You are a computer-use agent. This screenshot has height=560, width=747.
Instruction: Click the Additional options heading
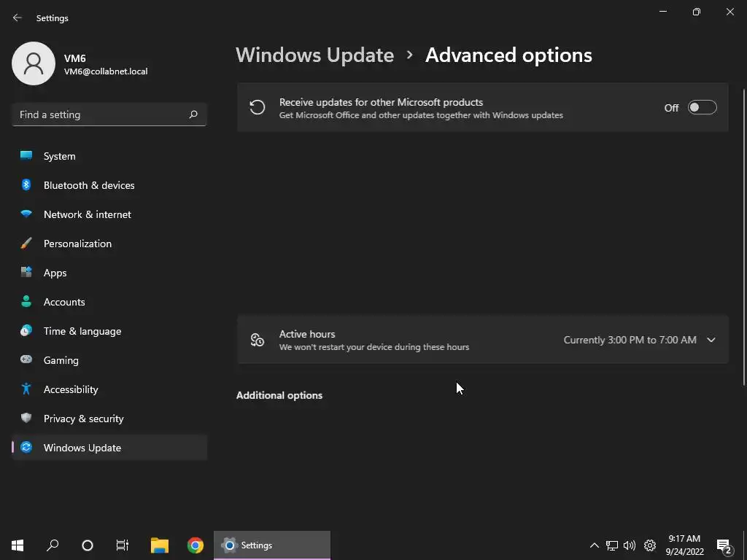click(279, 396)
